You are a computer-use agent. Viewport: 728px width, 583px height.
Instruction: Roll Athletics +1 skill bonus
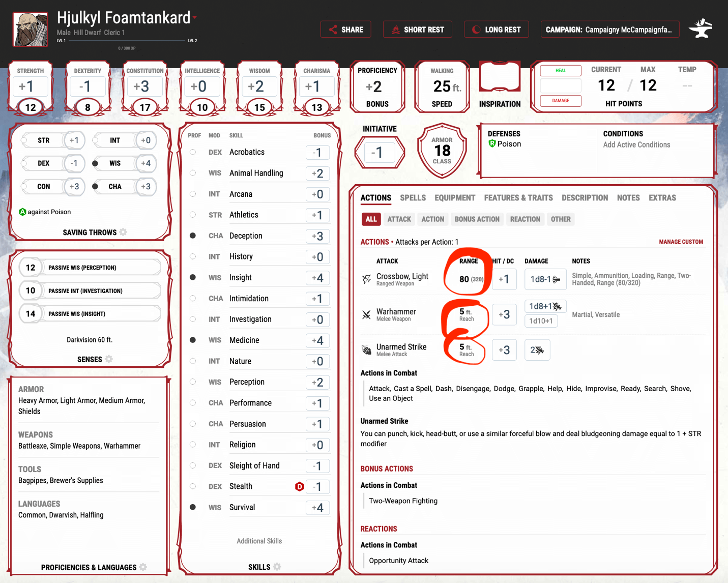317,215
